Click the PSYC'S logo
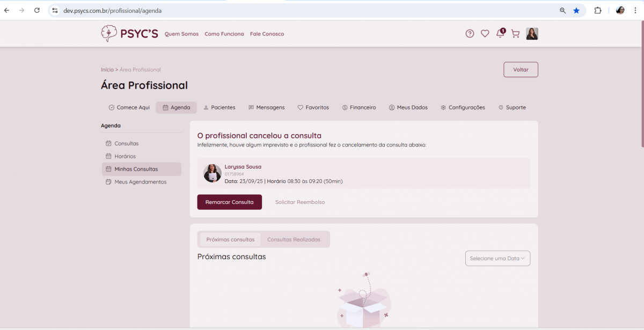The width and height of the screenshot is (644, 330). tap(129, 34)
